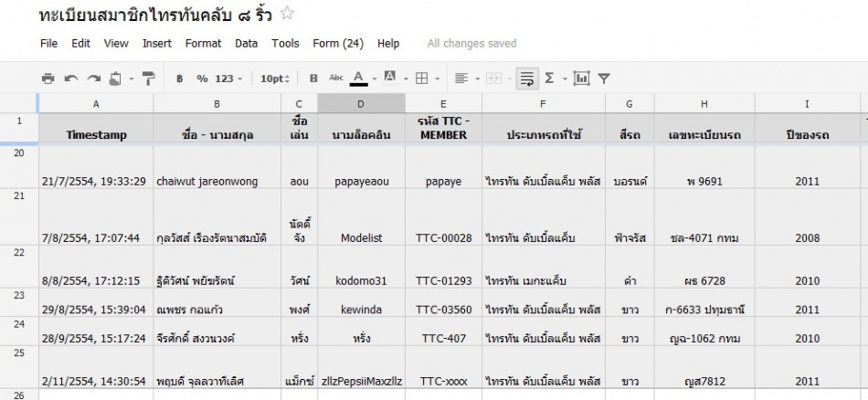Click the filter funnel icon
868x400 pixels.
pos(604,79)
